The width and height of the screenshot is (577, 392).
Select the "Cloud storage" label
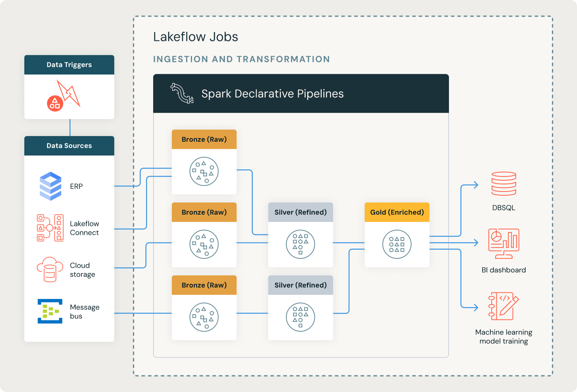point(83,270)
